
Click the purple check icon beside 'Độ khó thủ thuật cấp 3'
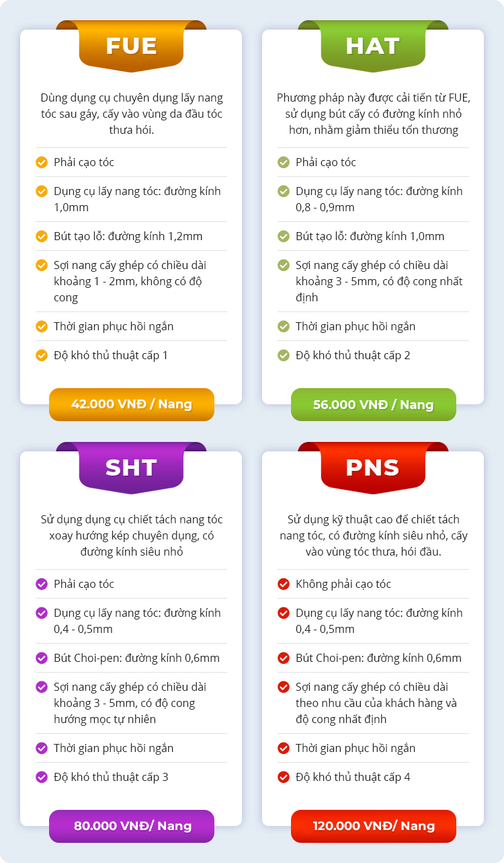coord(42,777)
